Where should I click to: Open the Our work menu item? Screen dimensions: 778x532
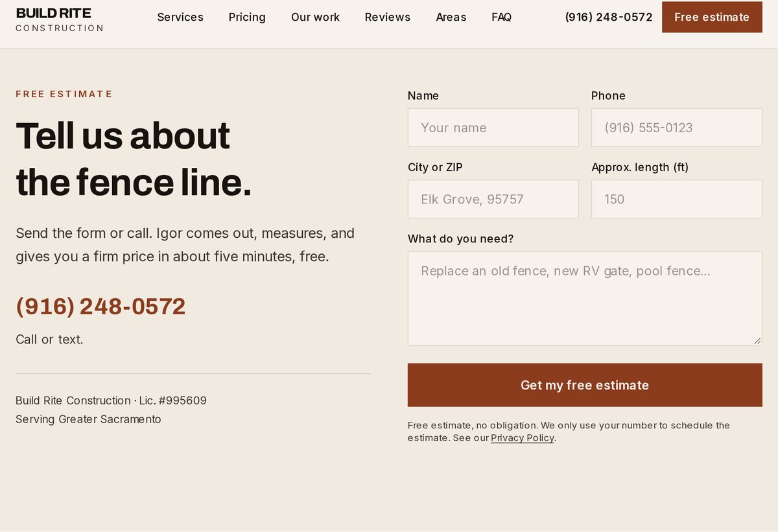coord(315,17)
